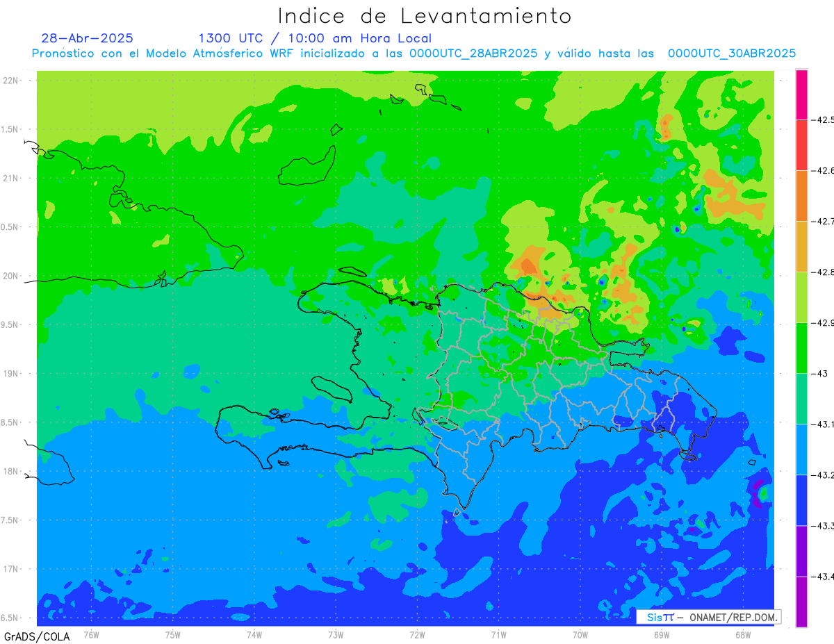Click the "-42.9" legend value

coord(823,322)
